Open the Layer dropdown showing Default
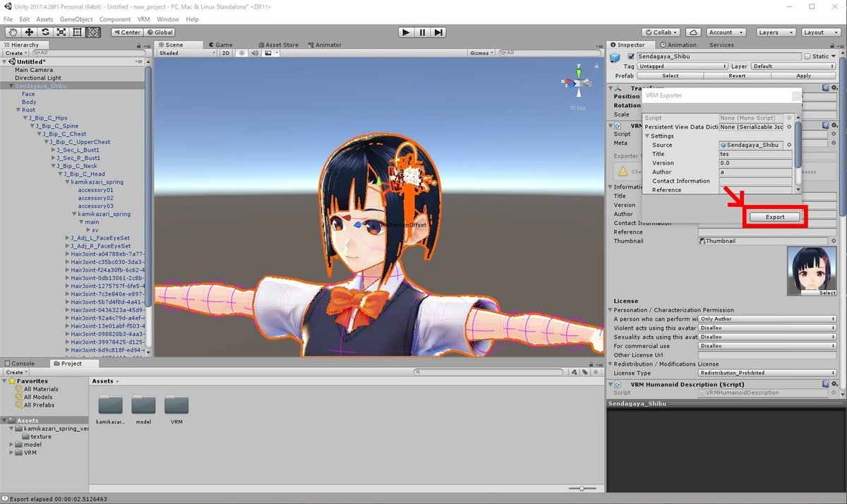The height and width of the screenshot is (504, 847). tap(792, 66)
